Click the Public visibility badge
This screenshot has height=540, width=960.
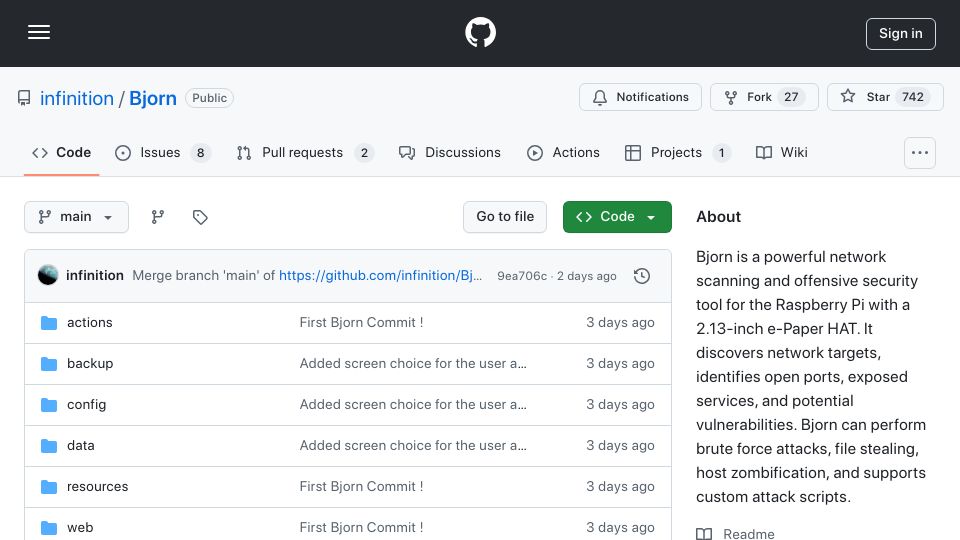[x=209, y=98]
